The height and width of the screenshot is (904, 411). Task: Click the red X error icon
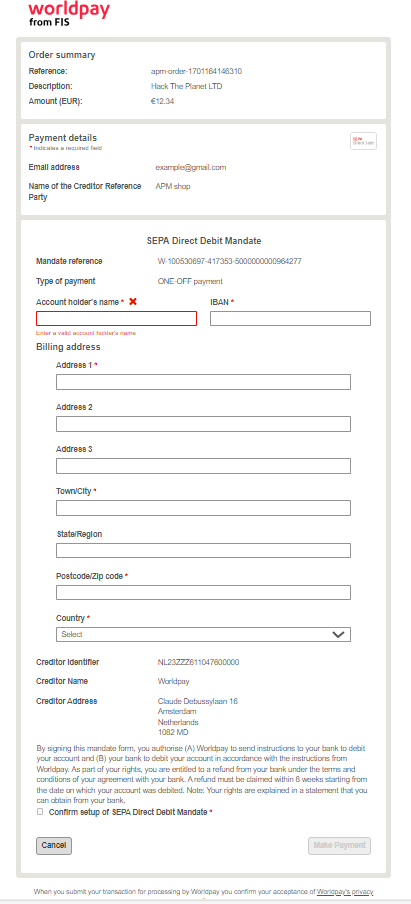[x=133, y=302]
